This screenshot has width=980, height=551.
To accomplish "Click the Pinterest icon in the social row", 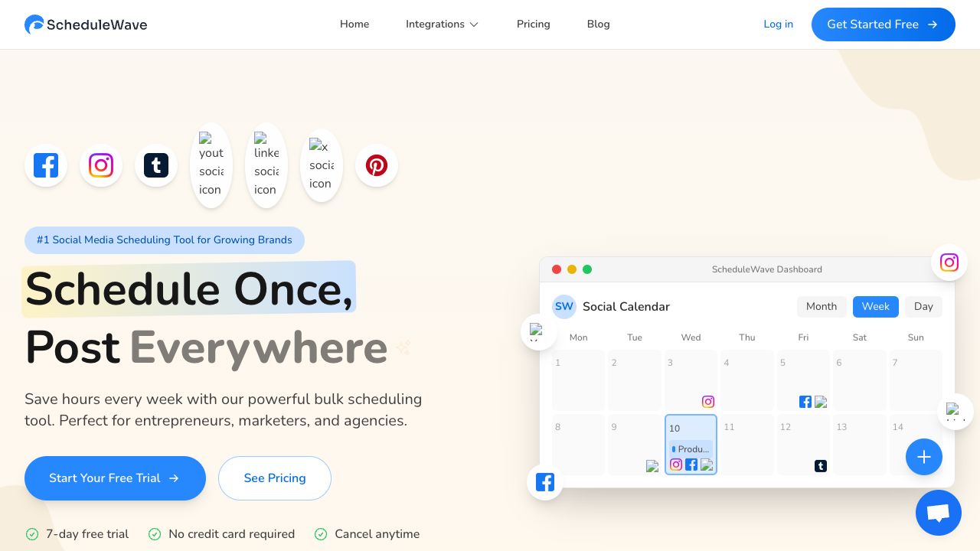I will point(377,165).
